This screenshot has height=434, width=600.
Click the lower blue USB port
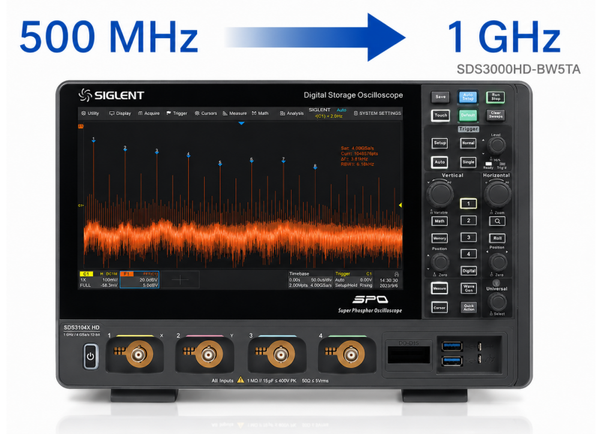point(452,361)
